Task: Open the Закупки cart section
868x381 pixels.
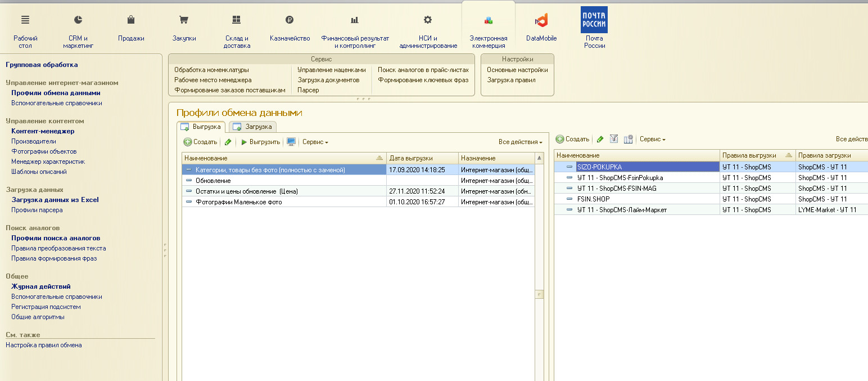Action: [x=184, y=28]
